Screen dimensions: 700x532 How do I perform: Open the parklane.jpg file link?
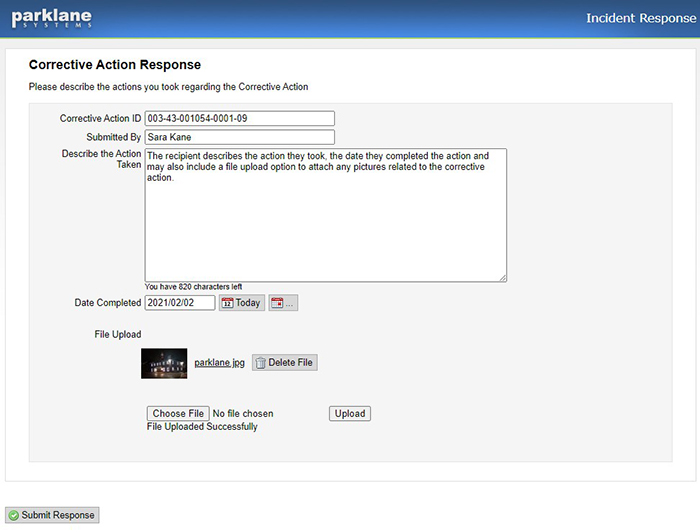[219, 363]
